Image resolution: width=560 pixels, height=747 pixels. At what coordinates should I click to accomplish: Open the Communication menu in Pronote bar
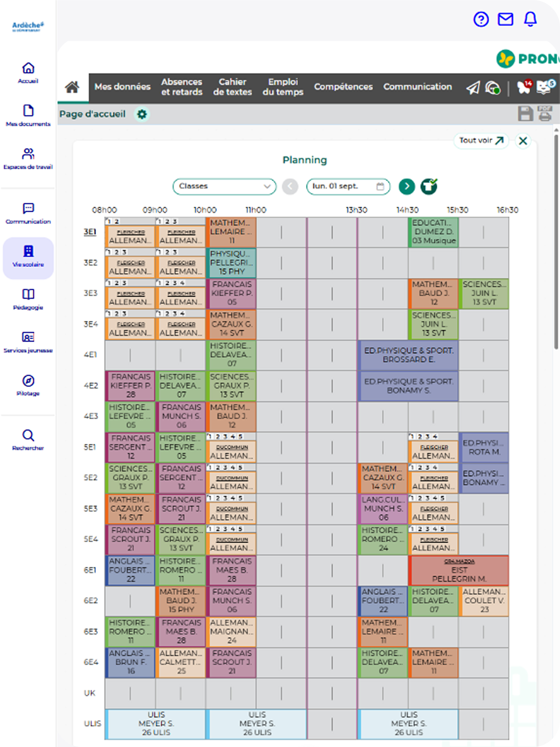click(418, 87)
